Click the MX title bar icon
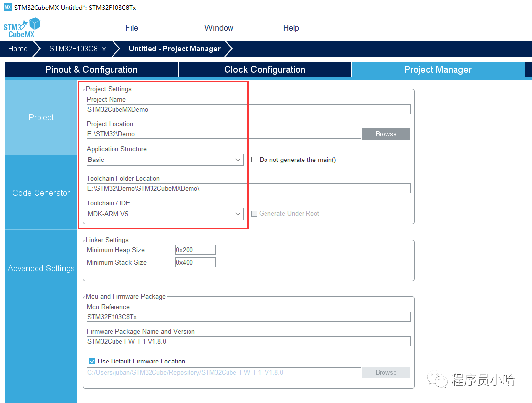This screenshot has height=403, width=532. 7,7
